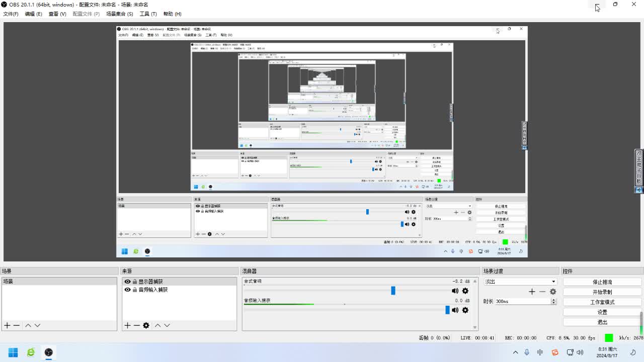
Task: Select the 音频输入捕获 source row
Action: point(179,290)
